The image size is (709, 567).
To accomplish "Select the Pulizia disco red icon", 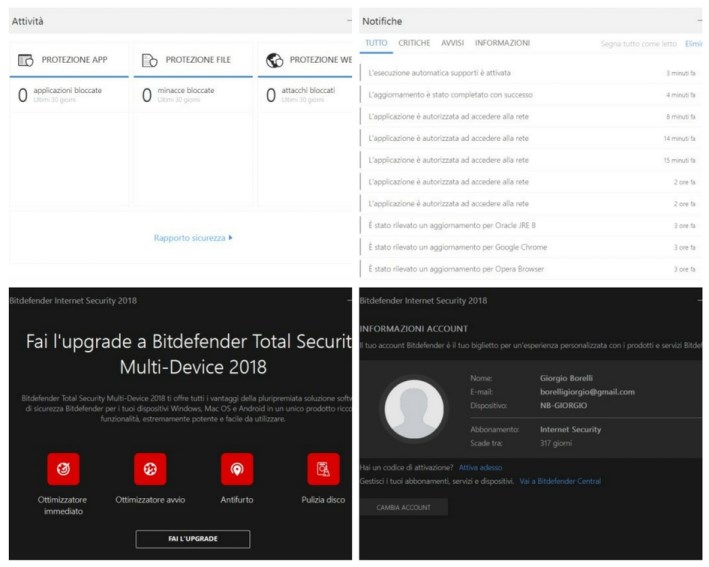I will [323, 469].
